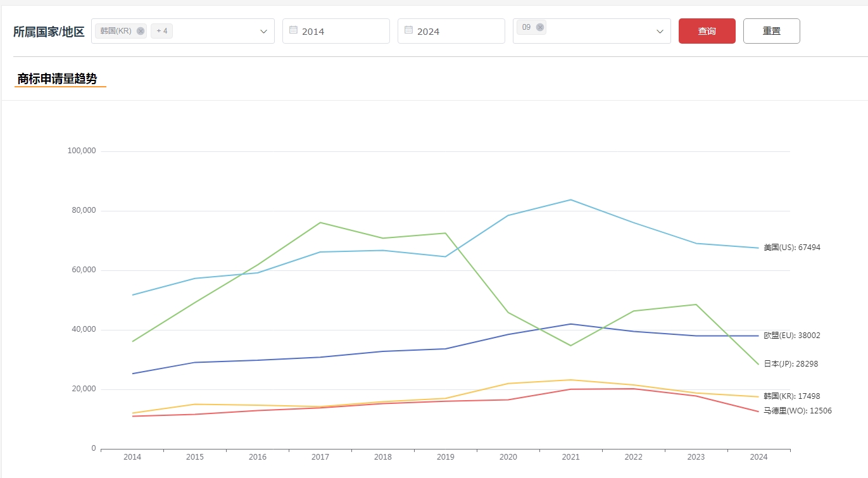868x478 pixels.
Task: Focus the end year field showing 2024
Action: [x=457, y=32]
